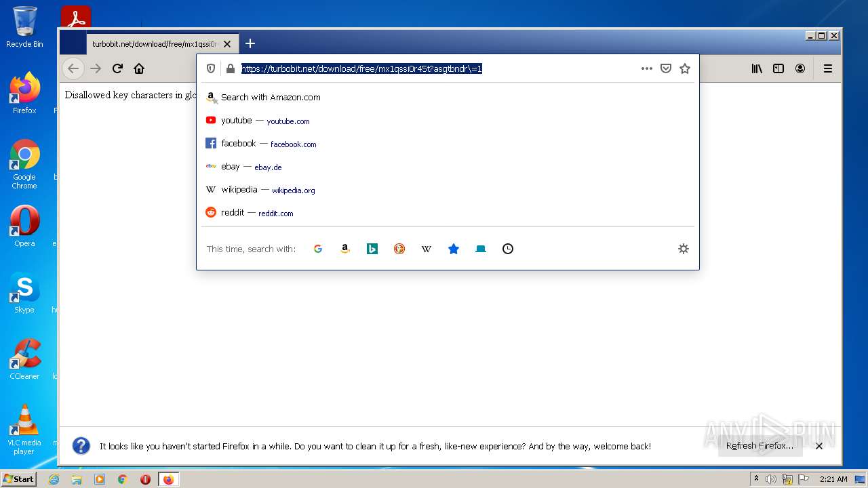Open page actions three-dot menu
This screenshot has height=488, width=868.
[x=646, y=68]
